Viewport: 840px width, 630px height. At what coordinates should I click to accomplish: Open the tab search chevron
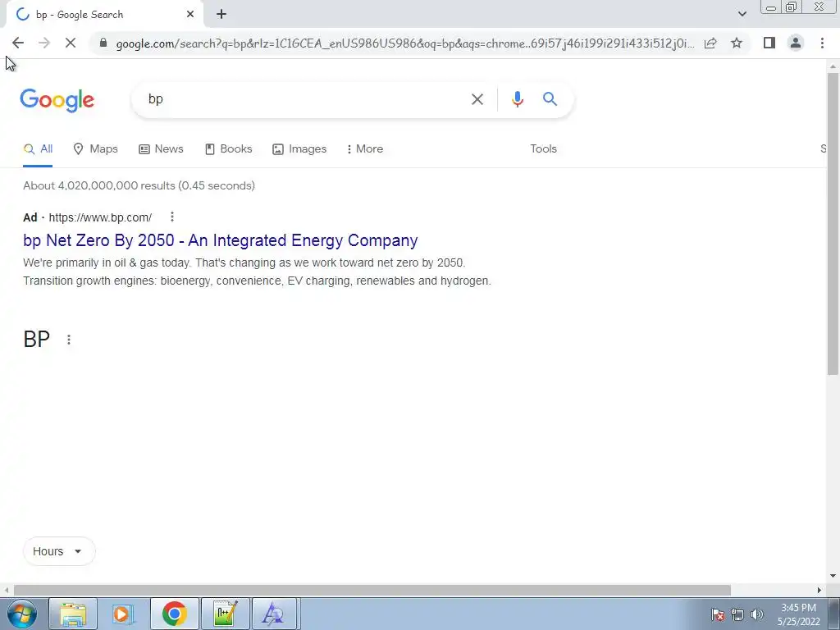(742, 14)
